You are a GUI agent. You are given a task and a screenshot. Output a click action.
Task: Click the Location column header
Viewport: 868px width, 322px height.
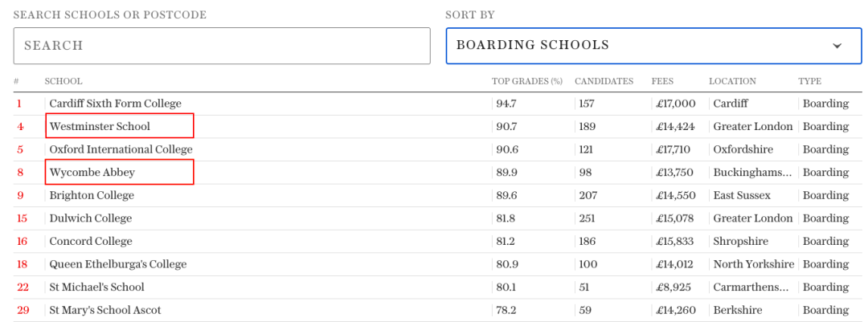pyautogui.click(x=732, y=81)
